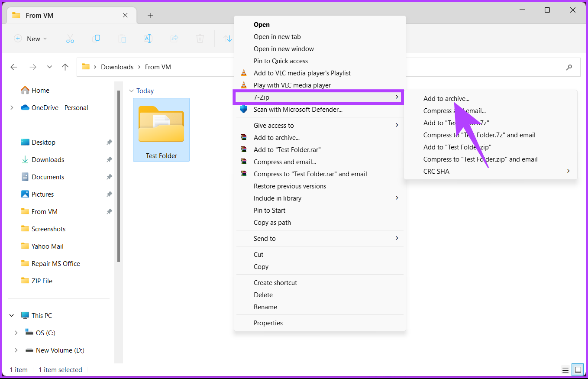
Task: Expand the New Volume (D:) node
Action: click(16, 350)
